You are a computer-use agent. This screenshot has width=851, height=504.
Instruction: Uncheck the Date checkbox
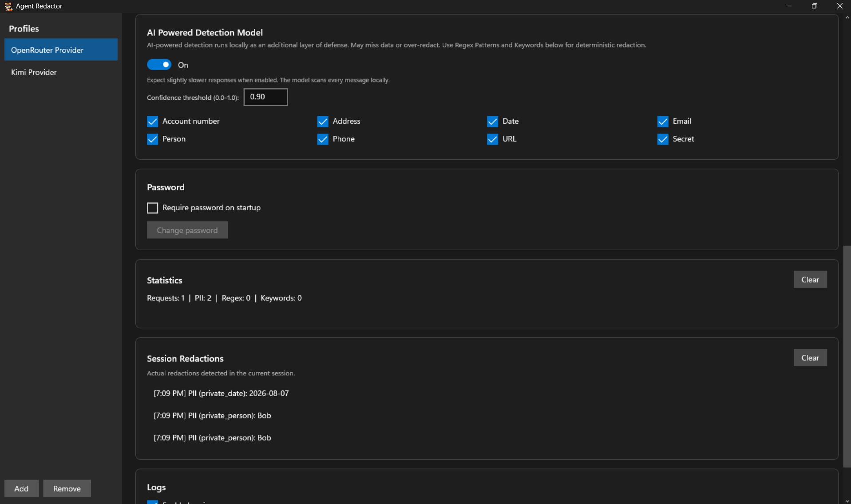492,121
